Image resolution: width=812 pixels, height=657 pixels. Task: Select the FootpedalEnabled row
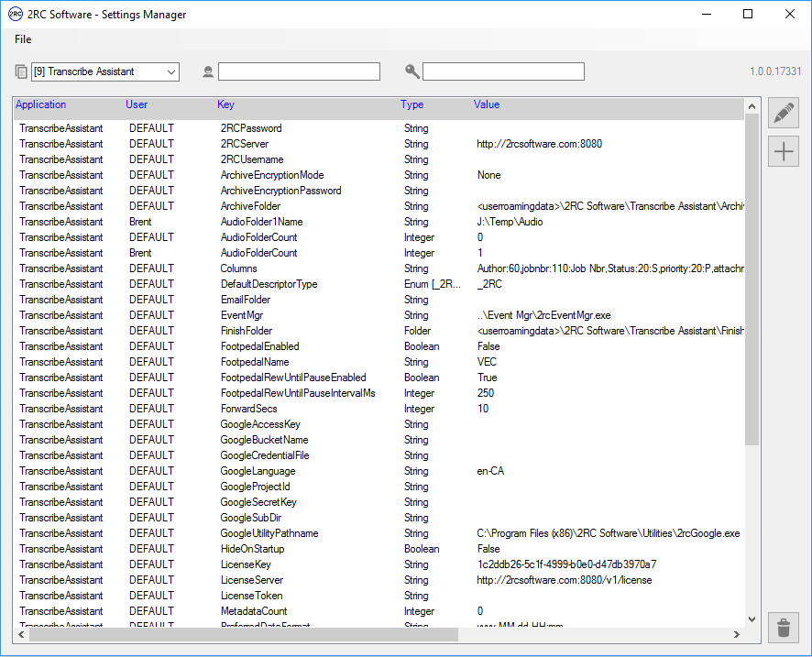click(379, 346)
